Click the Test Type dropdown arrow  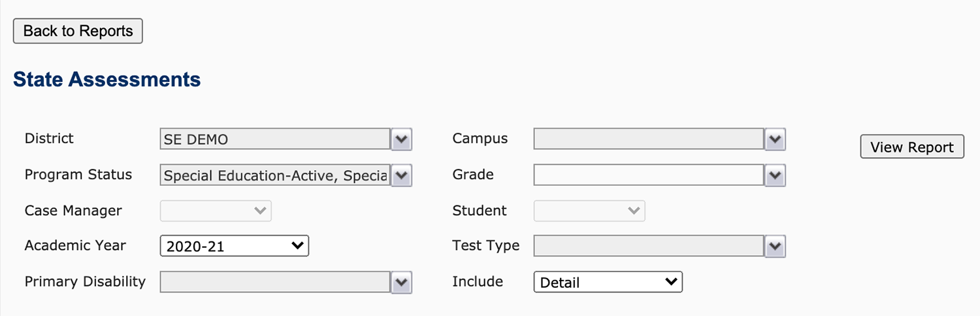pyautogui.click(x=775, y=247)
